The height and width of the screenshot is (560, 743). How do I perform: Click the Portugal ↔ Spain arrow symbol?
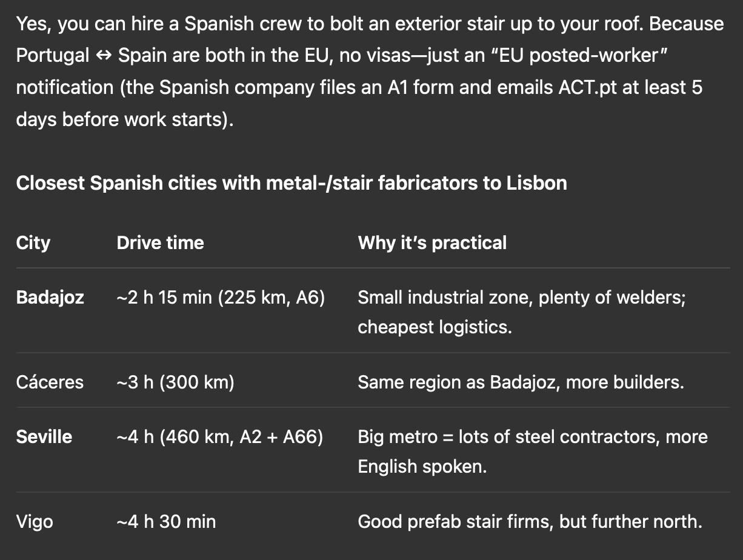point(104,56)
